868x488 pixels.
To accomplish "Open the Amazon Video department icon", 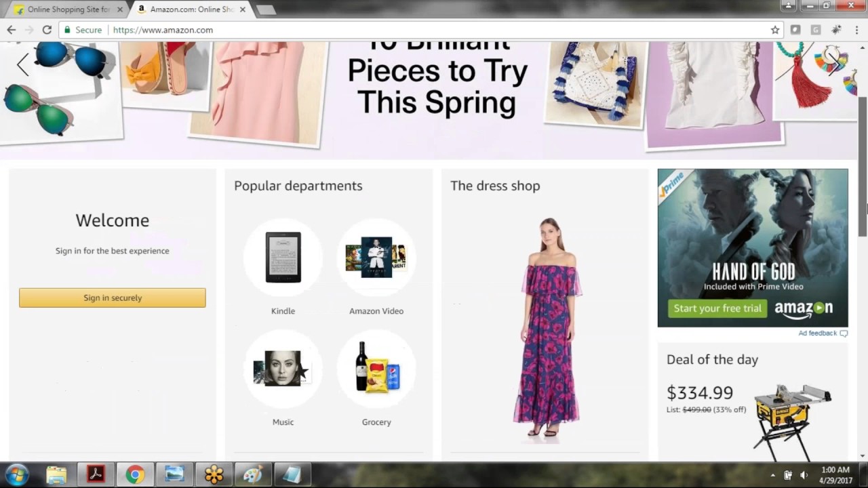I will 376,258.
